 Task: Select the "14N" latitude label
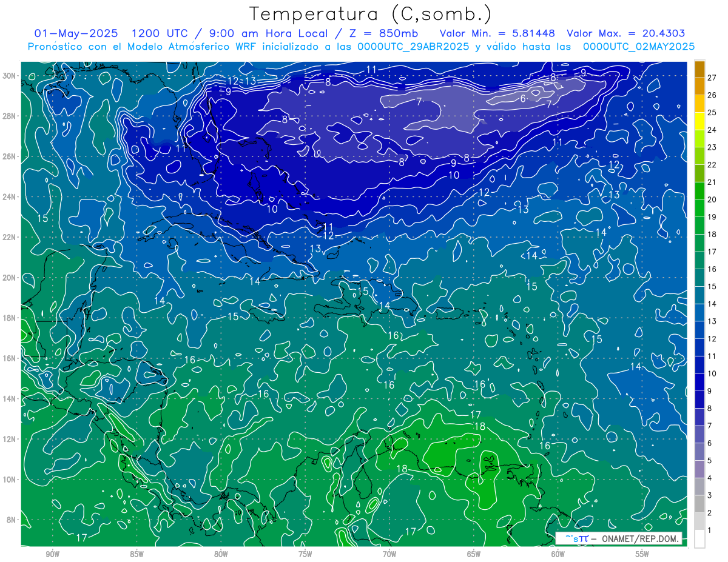coord(10,399)
